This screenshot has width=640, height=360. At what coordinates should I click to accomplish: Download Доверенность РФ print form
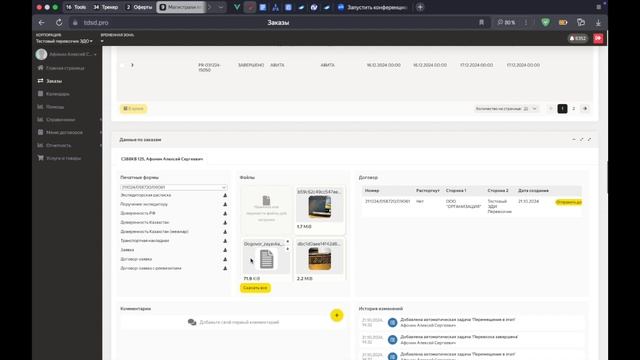pyautogui.click(x=225, y=213)
